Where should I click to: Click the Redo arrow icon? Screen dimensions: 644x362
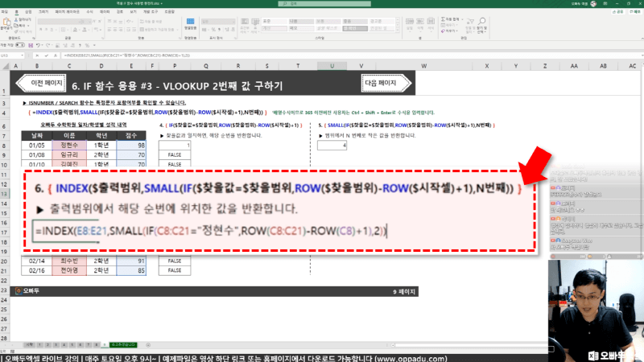point(47,45)
